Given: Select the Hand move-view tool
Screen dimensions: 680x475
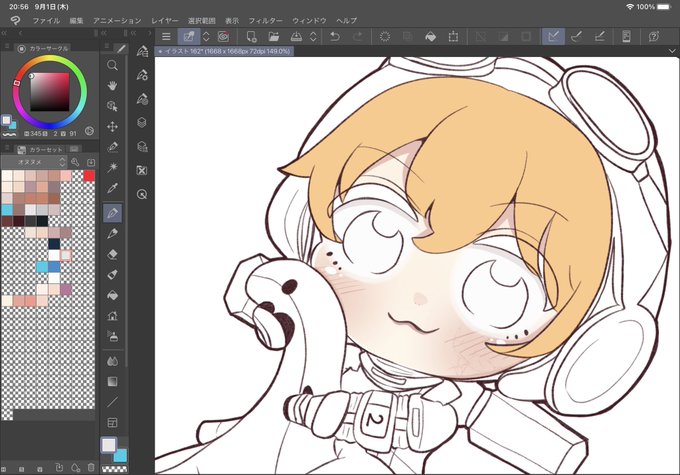Looking at the screenshot, I should click(x=112, y=85).
